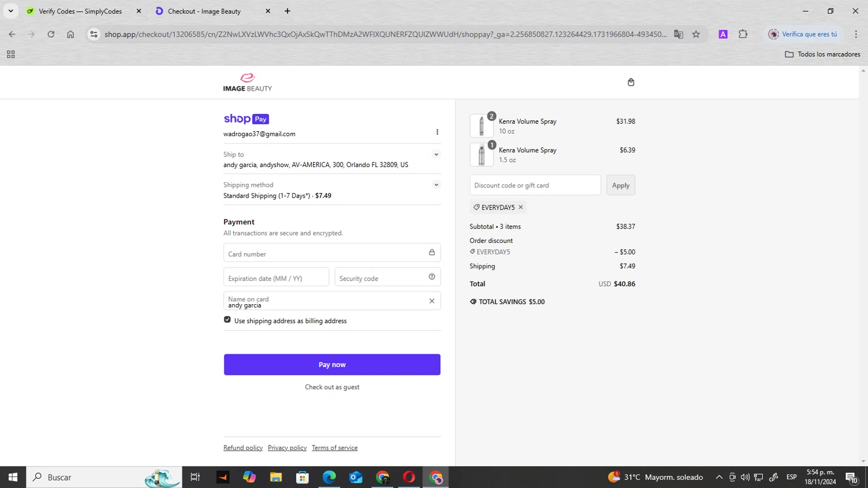Open notification center icon
This screenshot has width=868, height=488.
click(851, 478)
